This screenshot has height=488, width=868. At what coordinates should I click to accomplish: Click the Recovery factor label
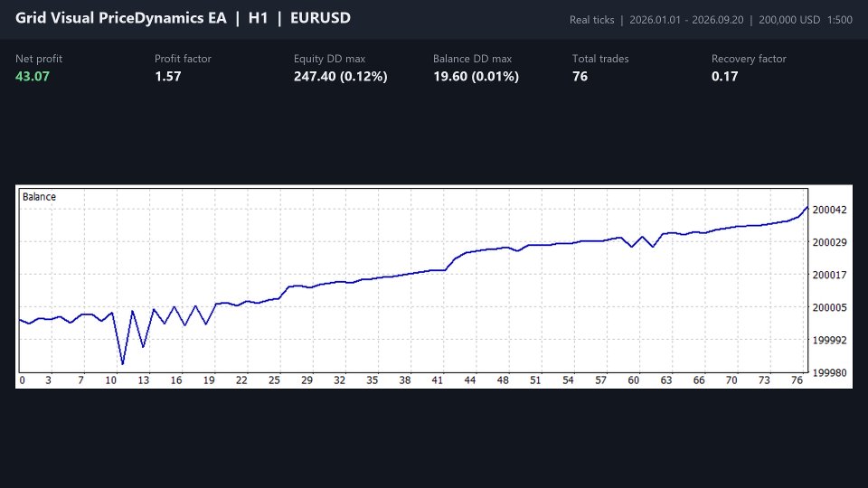749,59
